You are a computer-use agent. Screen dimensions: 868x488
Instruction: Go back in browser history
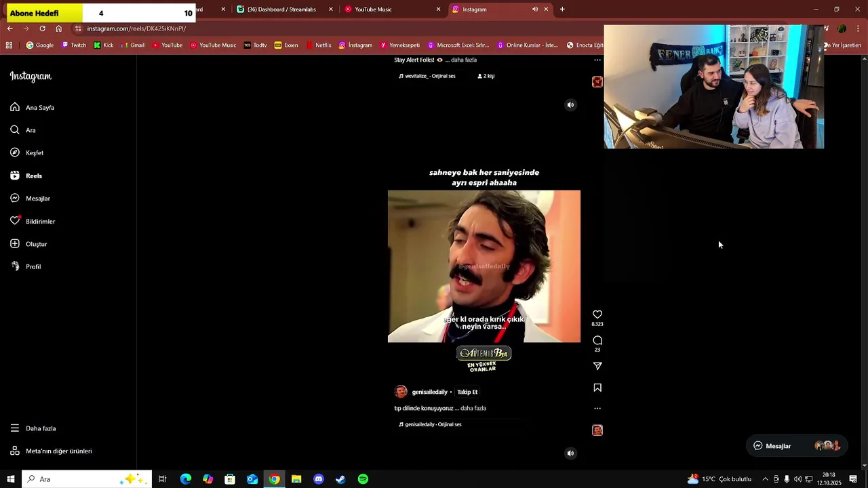(10, 28)
